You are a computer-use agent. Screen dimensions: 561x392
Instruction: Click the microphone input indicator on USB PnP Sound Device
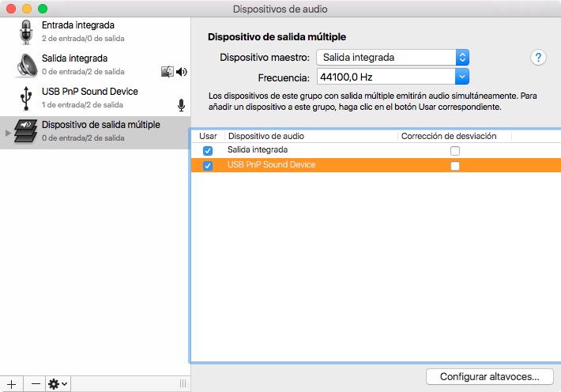click(x=182, y=105)
